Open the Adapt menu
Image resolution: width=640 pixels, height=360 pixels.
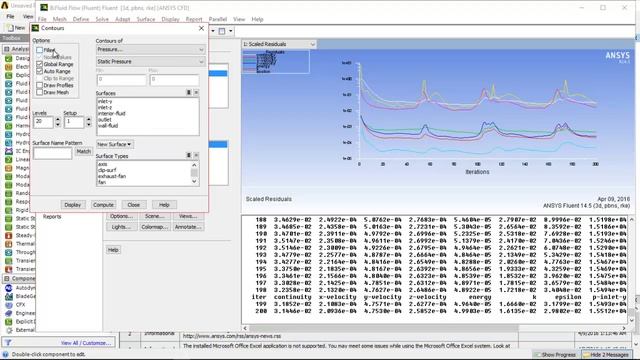pyautogui.click(x=122, y=19)
